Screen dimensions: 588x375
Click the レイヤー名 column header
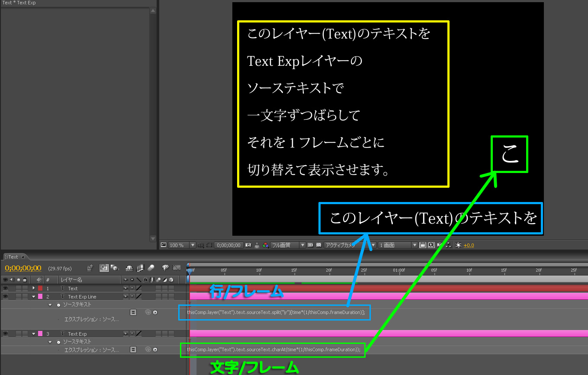click(71, 280)
